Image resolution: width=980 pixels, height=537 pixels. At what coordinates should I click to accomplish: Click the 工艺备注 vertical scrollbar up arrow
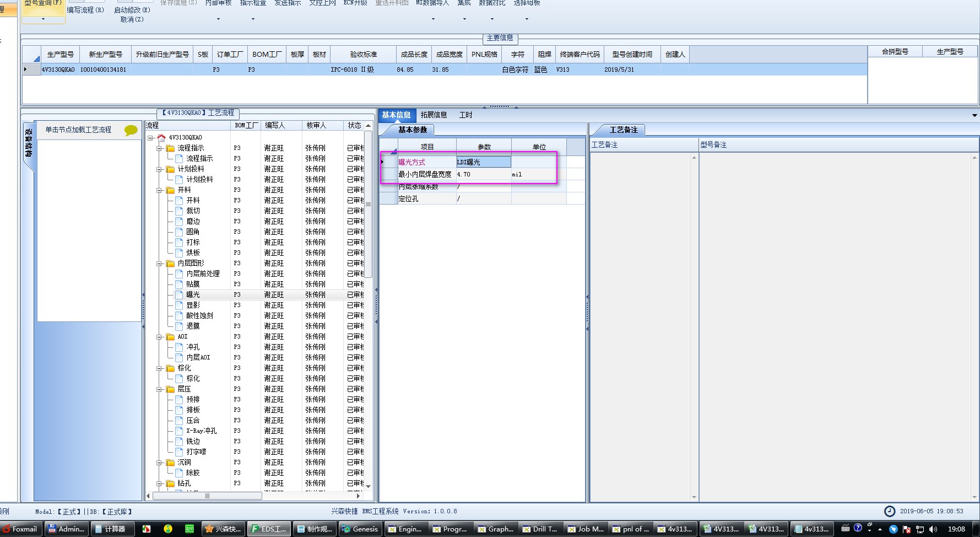click(x=694, y=158)
